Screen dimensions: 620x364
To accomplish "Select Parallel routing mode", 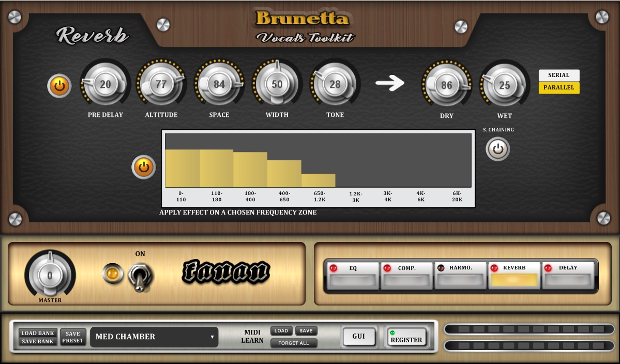I will click(x=558, y=88).
